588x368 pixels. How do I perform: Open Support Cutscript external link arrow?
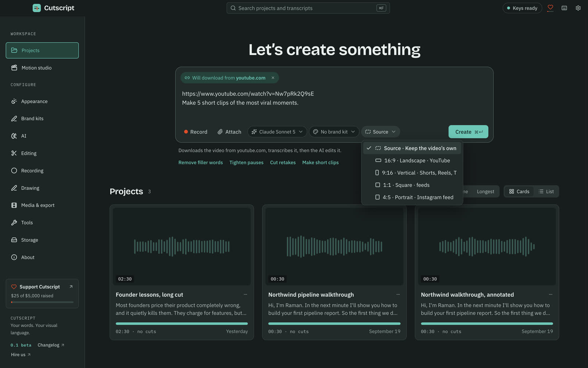[71, 287]
